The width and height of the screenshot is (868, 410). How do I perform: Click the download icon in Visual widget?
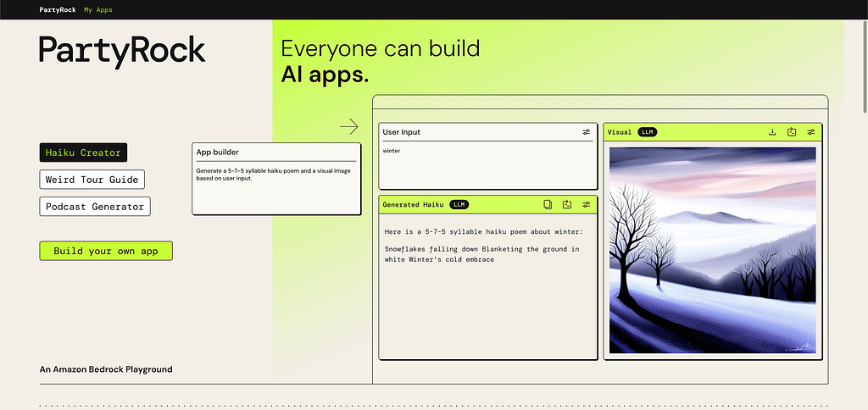(x=772, y=132)
